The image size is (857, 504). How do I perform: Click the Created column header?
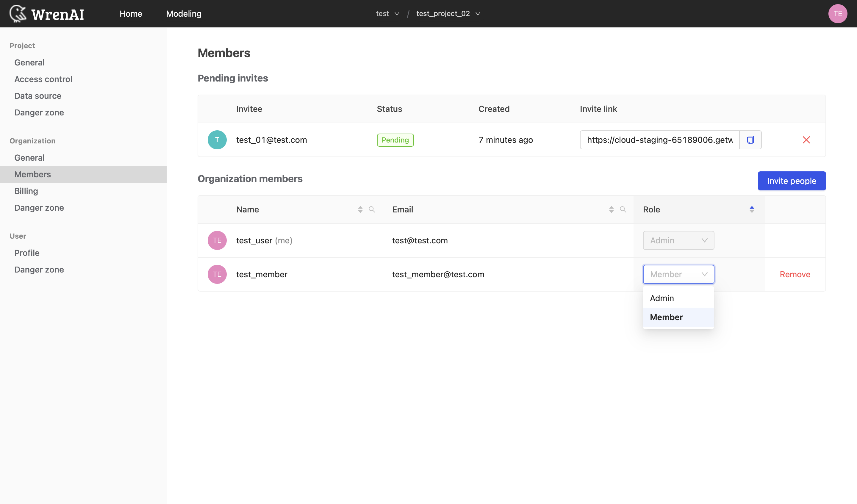point(494,109)
